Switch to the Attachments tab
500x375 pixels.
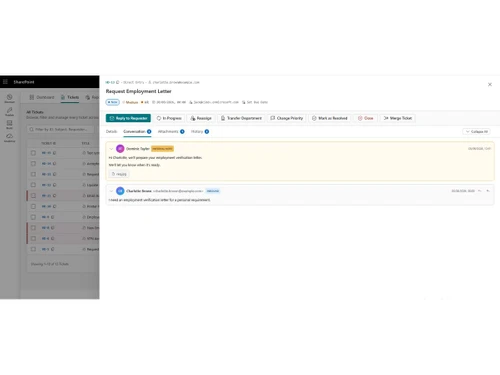[171, 132]
